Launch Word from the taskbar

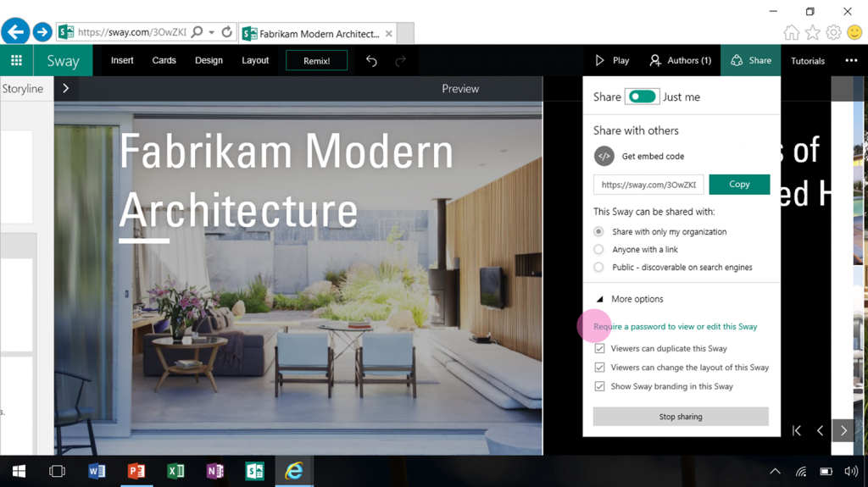click(x=97, y=471)
